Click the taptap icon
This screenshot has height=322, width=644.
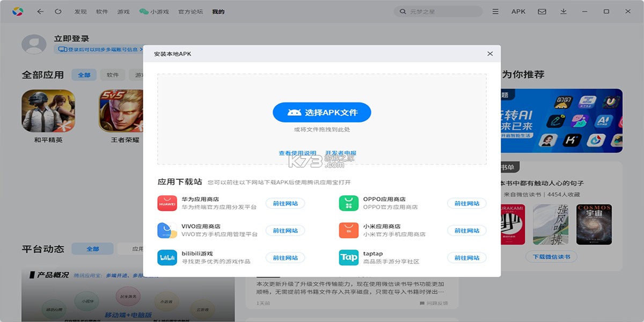[349, 258]
